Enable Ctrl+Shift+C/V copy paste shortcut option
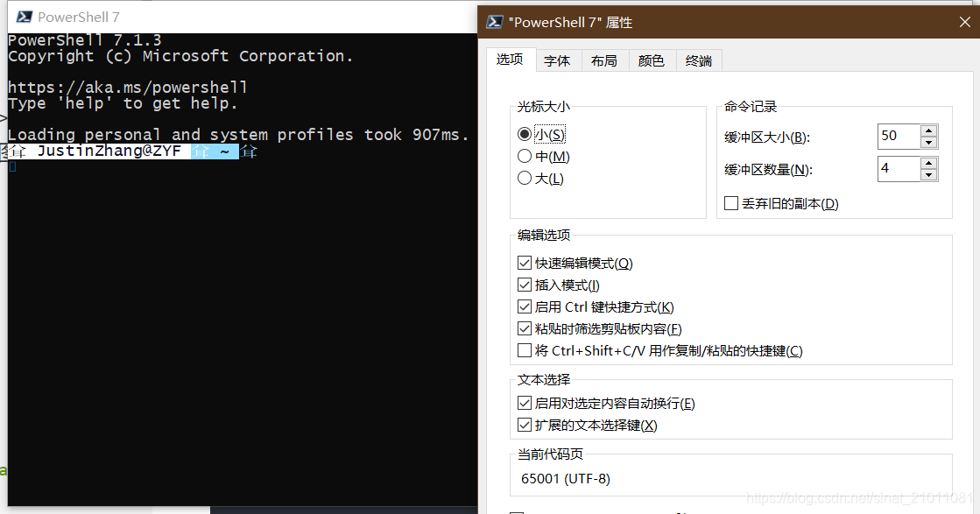 [524, 350]
